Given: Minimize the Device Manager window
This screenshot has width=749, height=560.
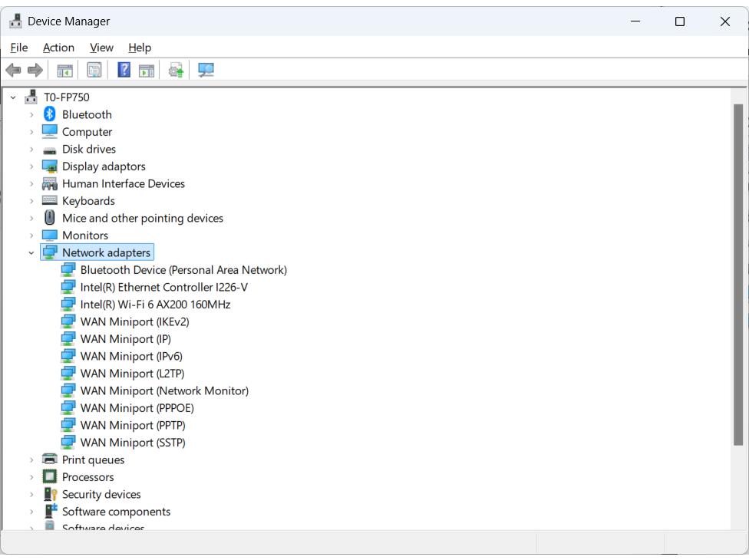Looking at the screenshot, I should tap(635, 21).
